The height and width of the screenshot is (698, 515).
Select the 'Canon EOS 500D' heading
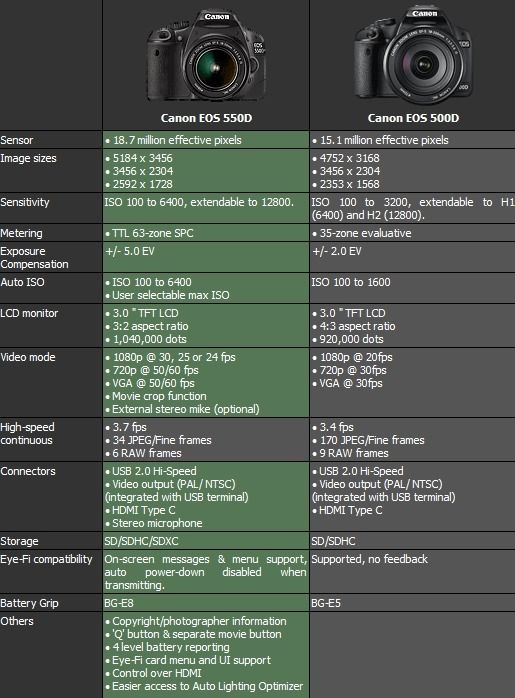pyautogui.click(x=413, y=118)
